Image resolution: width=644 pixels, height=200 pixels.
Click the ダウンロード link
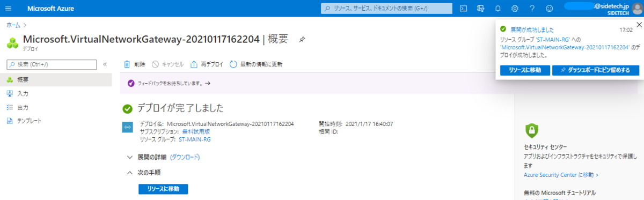(185, 157)
